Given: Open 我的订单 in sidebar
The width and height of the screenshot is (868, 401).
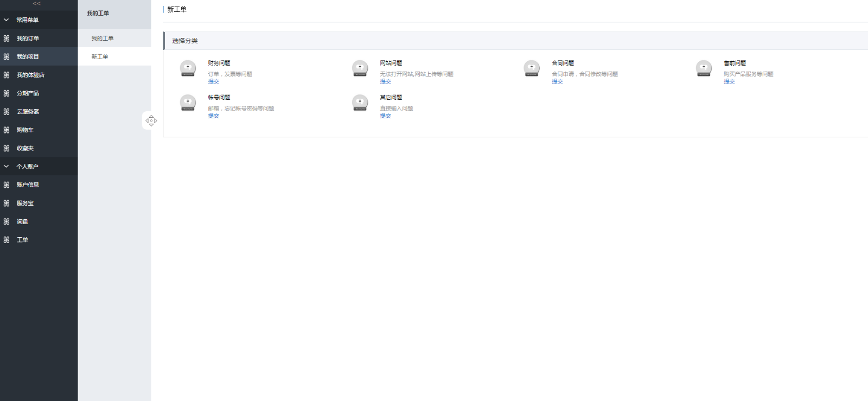Looking at the screenshot, I should click(28, 39).
